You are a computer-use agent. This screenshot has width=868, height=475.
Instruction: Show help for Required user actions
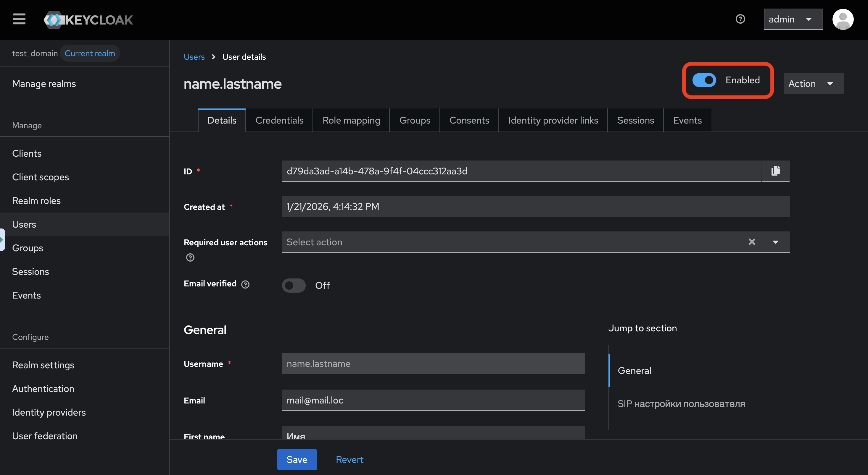[x=190, y=257]
